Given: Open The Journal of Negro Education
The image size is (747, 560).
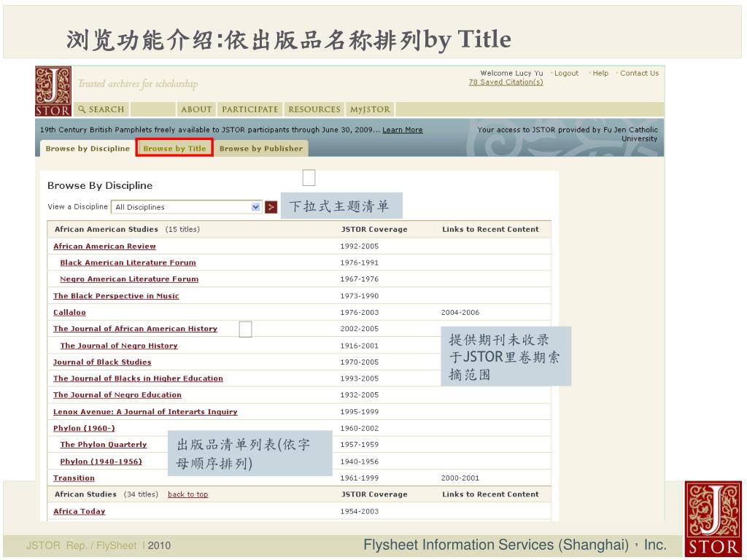Looking at the screenshot, I should point(117,394).
